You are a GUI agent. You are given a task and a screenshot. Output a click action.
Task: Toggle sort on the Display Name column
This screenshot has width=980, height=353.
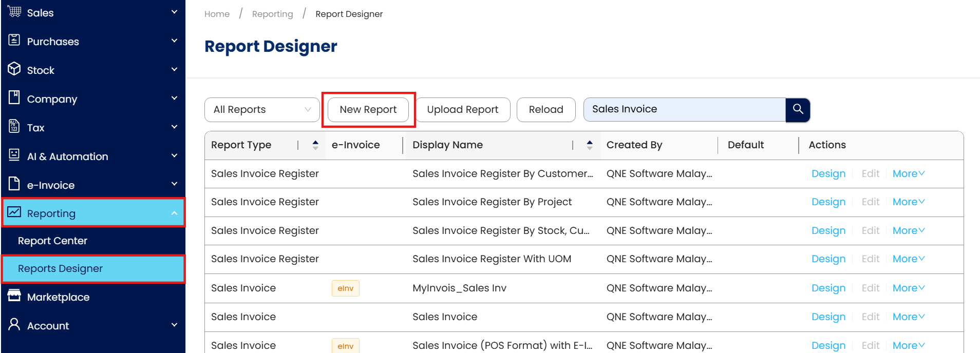[x=590, y=145]
